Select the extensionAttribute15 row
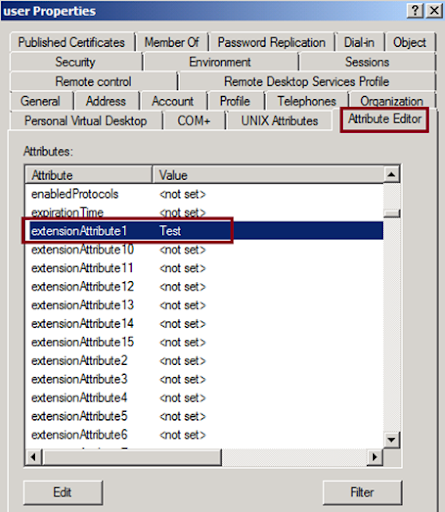Screen dimensions: 445x512 pos(204,342)
